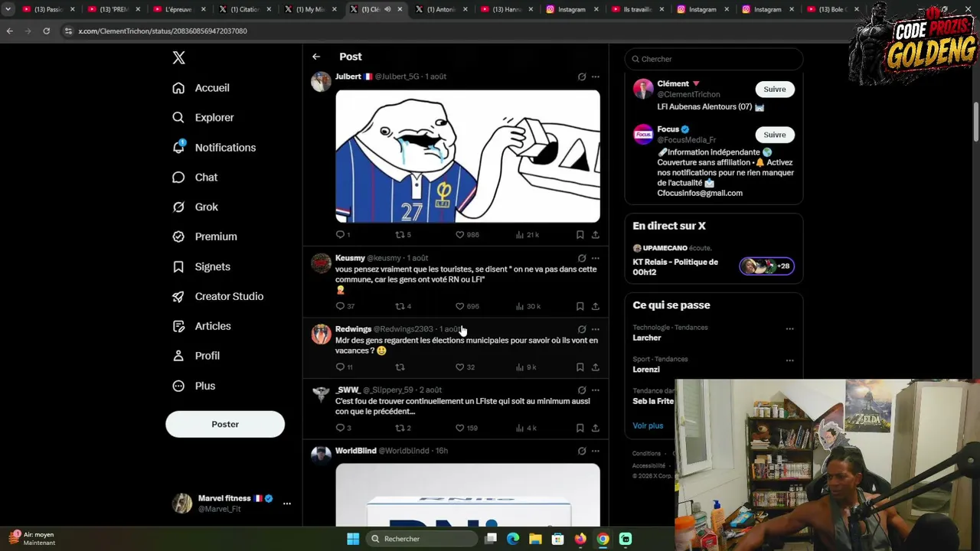Screen dimensions: 980x551
Task: Ask Grok about Keusmy's post
Action: (x=582, y=258)
